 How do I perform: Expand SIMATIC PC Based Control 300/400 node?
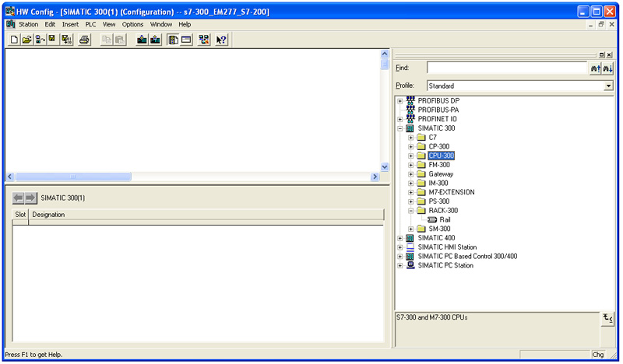(400, 256)
